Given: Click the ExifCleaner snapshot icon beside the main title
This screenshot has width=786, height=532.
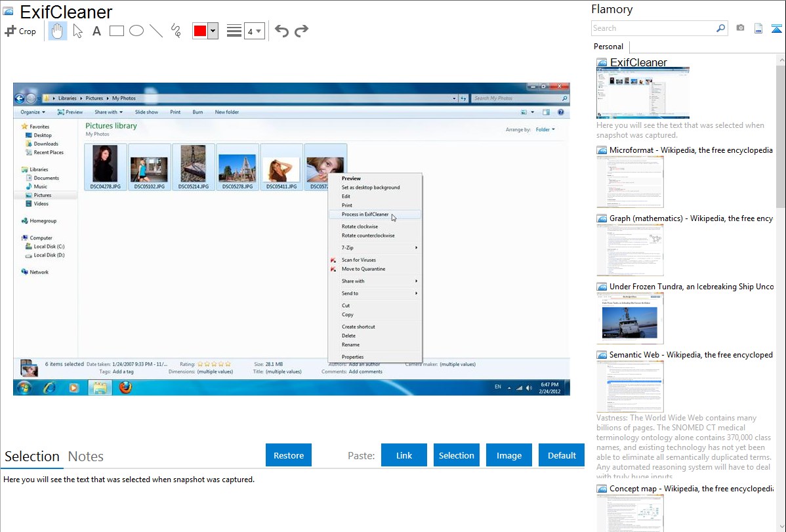Looking at the screenshot, I should pyautogui.click(x=9, y=11).
